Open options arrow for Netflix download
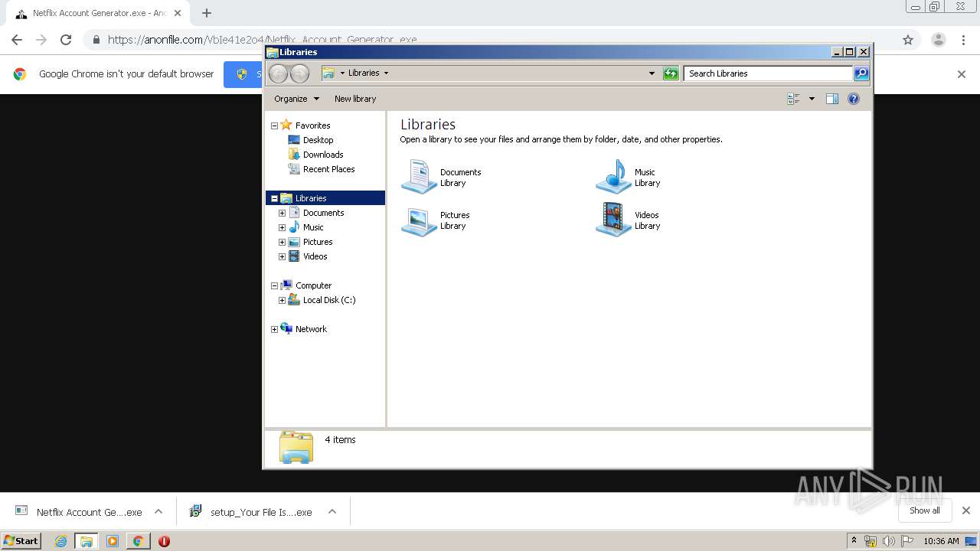 tap(158, 512)
